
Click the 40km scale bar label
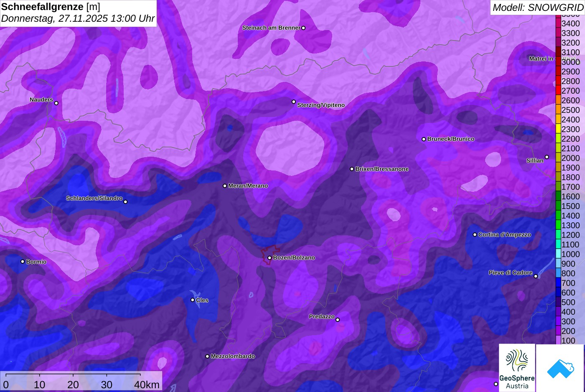pyautogui.click(x=147, y=384)
